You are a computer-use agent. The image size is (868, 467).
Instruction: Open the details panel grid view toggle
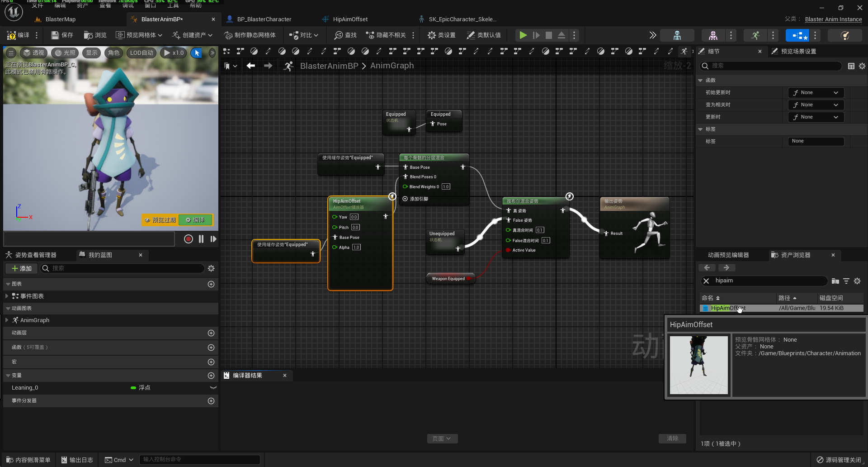[x=851, y=66]
